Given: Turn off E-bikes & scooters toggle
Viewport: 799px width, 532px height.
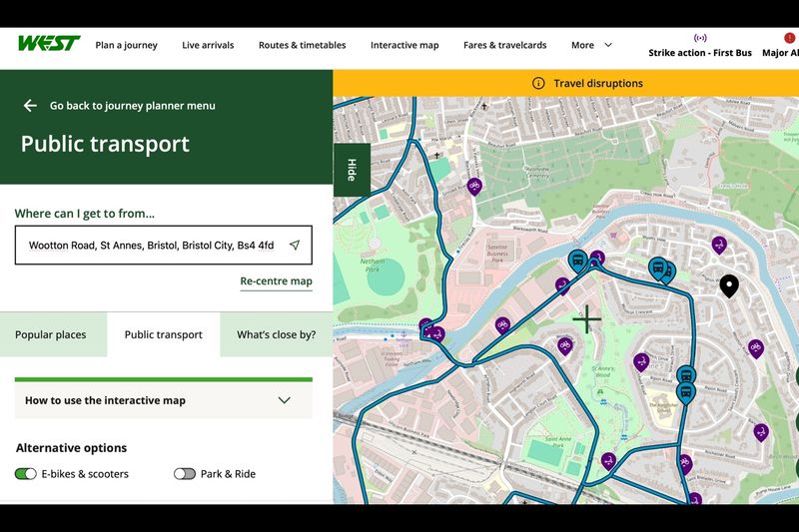Looking at the screenshot, I should pos(26,474).
